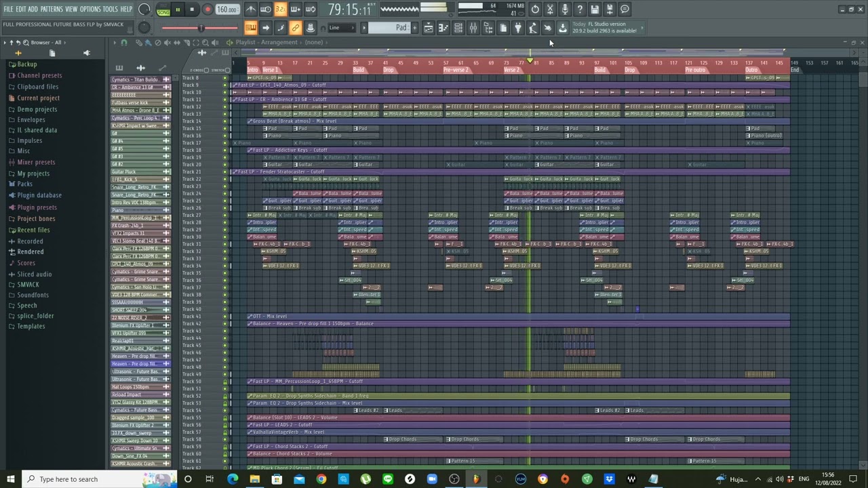The width and height of the screenshot is (868, 488).
Task: Open the tempo tapper icon
Action: click(533, 28)
